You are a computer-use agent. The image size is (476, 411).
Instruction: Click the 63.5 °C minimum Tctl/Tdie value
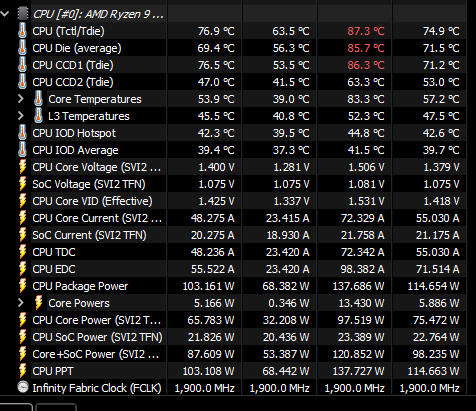291,31
